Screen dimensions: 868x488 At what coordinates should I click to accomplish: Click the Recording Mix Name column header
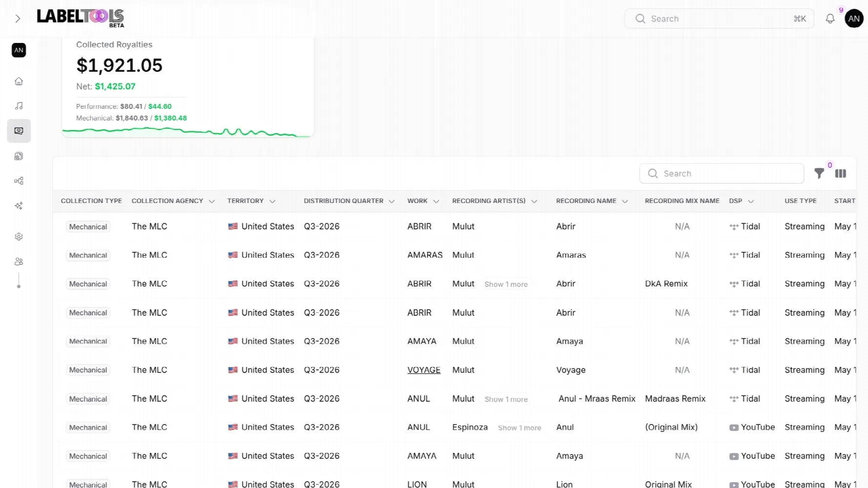click(x=682, y=201)
